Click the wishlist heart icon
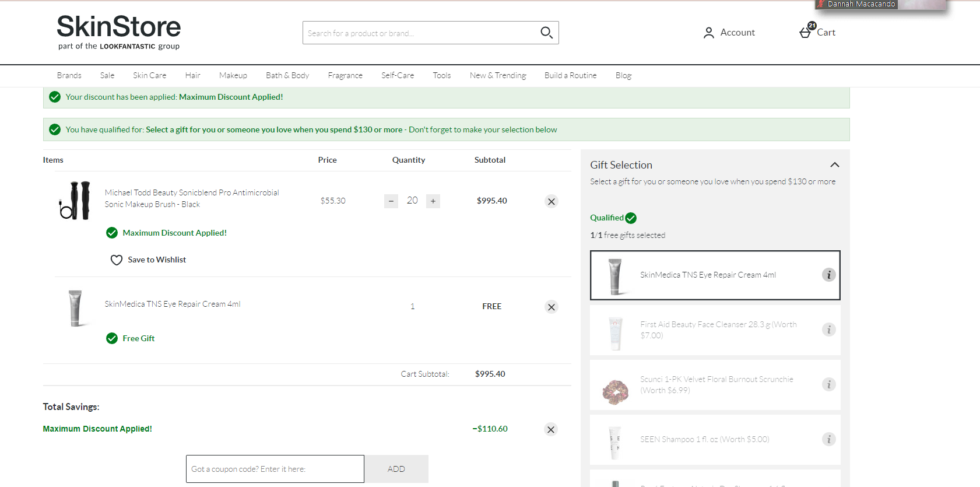 (x=117, y=260)
